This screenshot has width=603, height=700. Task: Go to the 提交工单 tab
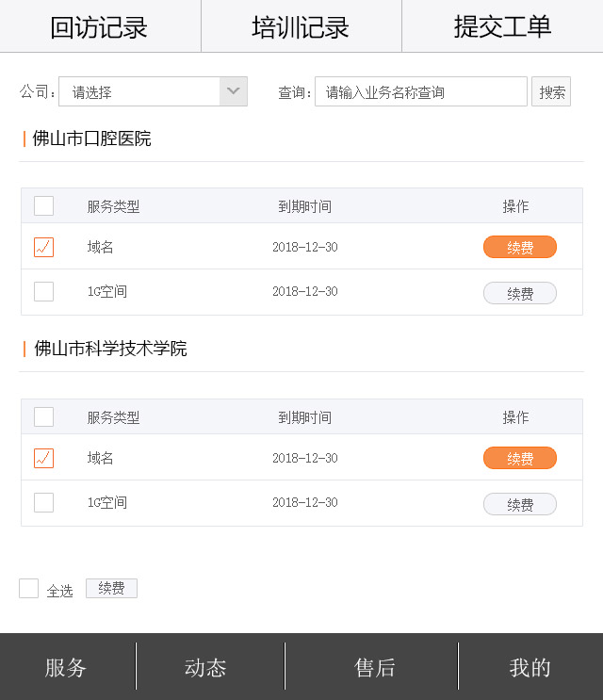(x=502, y=26)
